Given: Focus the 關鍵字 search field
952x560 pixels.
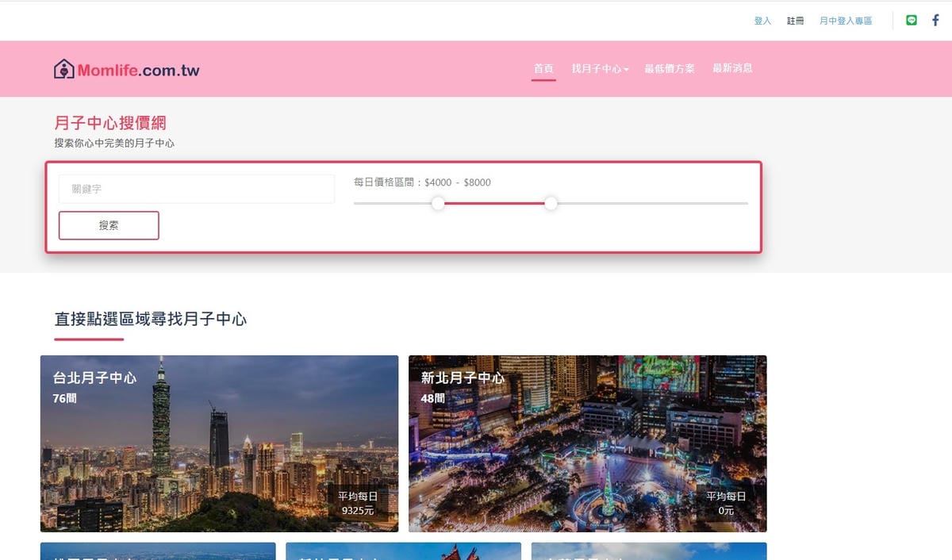Looking at the screenshot, I should click(197, 189).
